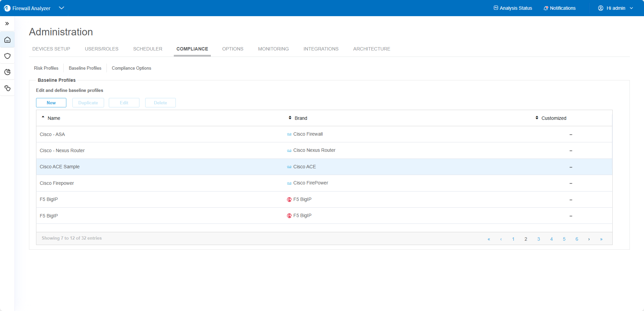Click the Firewall Analyzer logo icon
The height and width of the screenshot is (311, 644).
7,8
